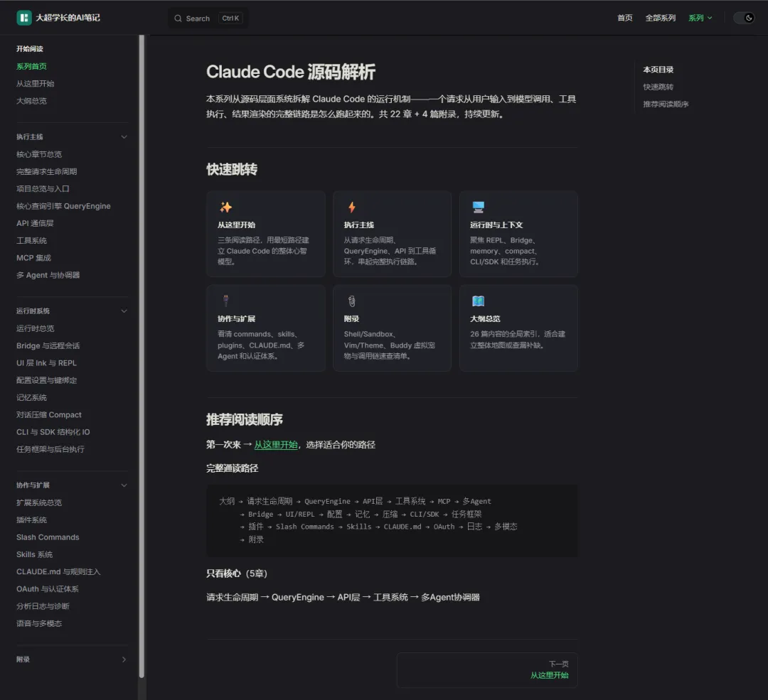Open Slash Commands sidebar item
The height and width of the screenshot is (700, 768).
tap(48, 537)
